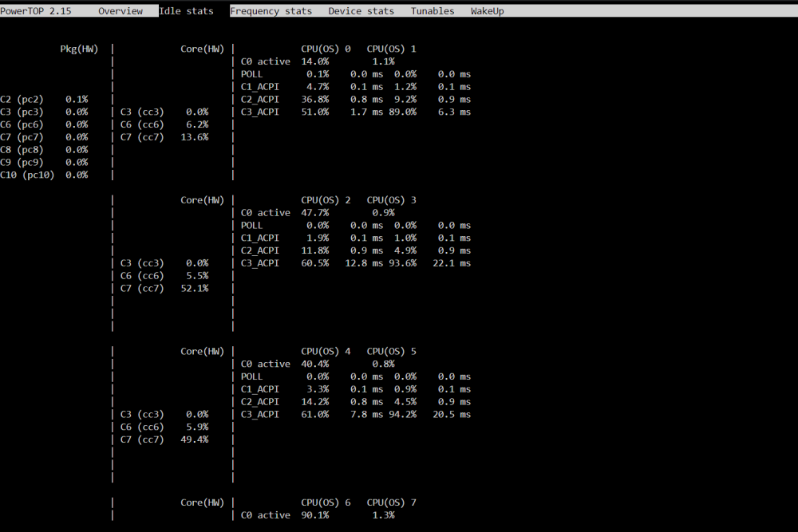
Task: Click the 3.3% C1_ACPI value
Action: [x=318, y=389]
